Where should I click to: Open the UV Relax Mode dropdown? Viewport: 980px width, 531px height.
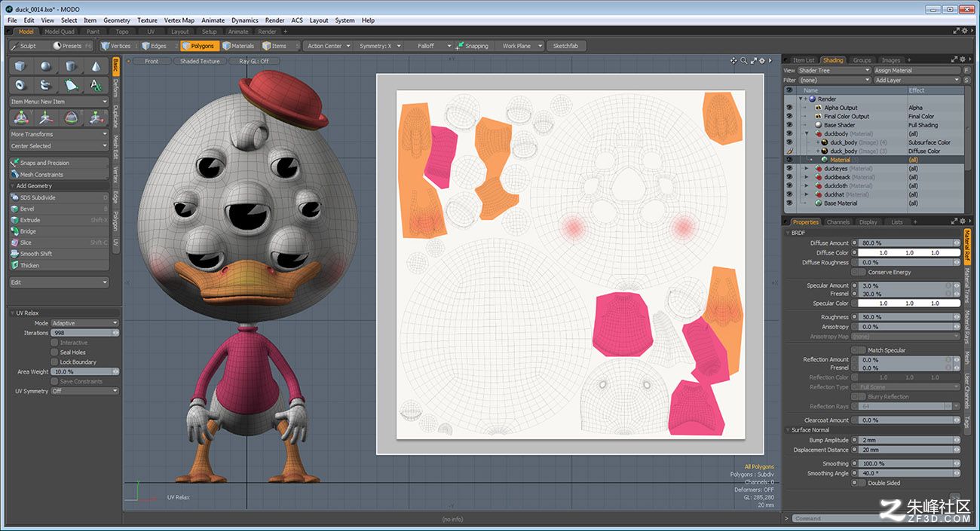coord(84,323)
